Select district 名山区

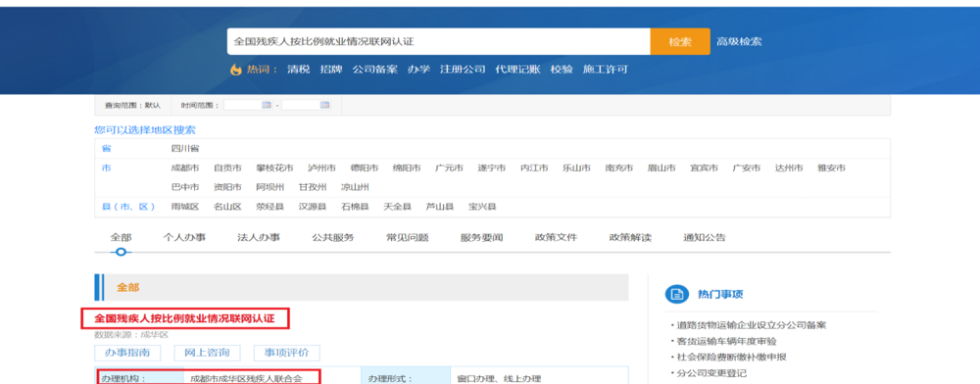click(x=227, y=207)
